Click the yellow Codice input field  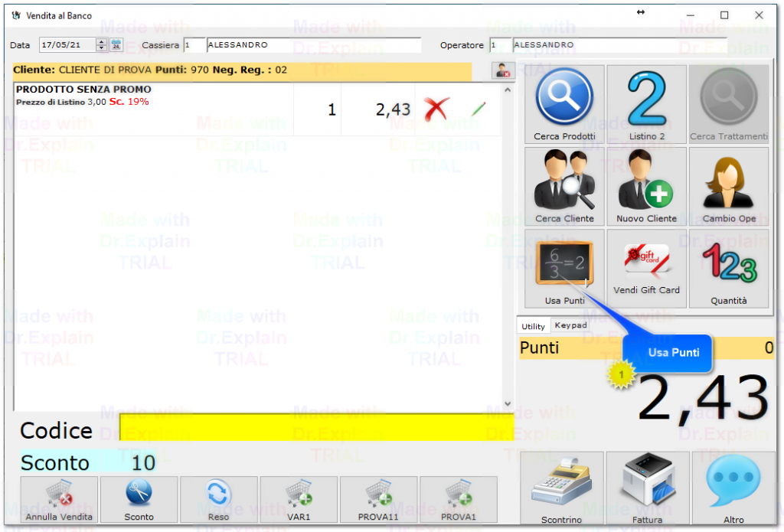315,427
